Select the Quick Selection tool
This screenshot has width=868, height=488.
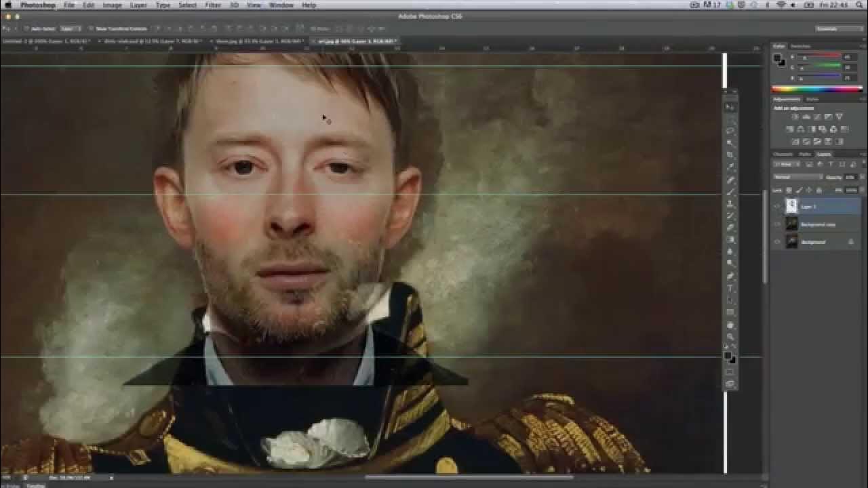(730, 142)
